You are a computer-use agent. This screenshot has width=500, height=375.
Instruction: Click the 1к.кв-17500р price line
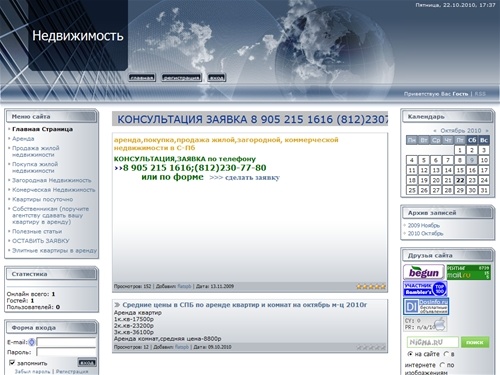click(x=134, y=319)
